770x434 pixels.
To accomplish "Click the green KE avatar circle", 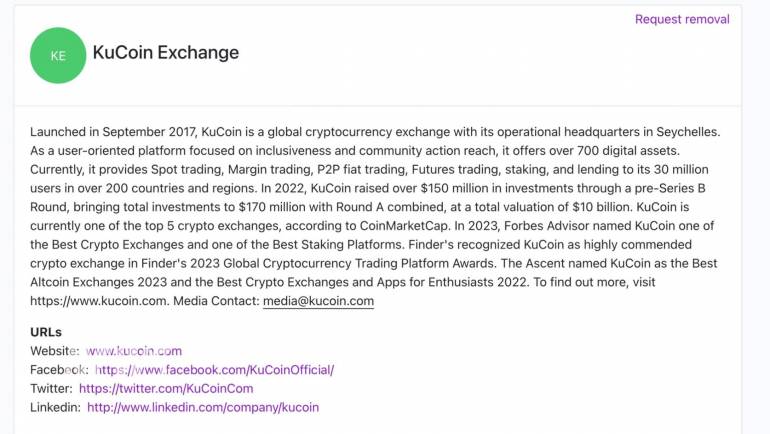I will tap(58, 55).
